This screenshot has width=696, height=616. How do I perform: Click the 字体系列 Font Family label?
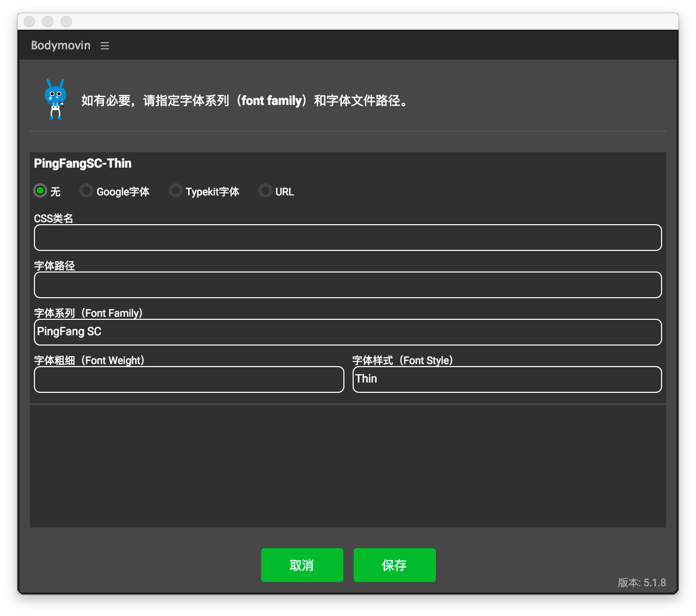click(87, 313)
